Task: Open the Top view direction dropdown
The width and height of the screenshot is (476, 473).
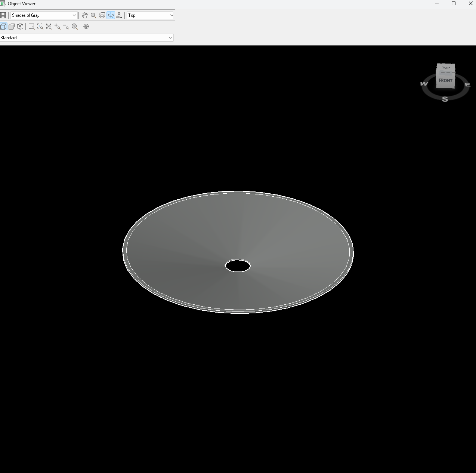Action: 151,15
